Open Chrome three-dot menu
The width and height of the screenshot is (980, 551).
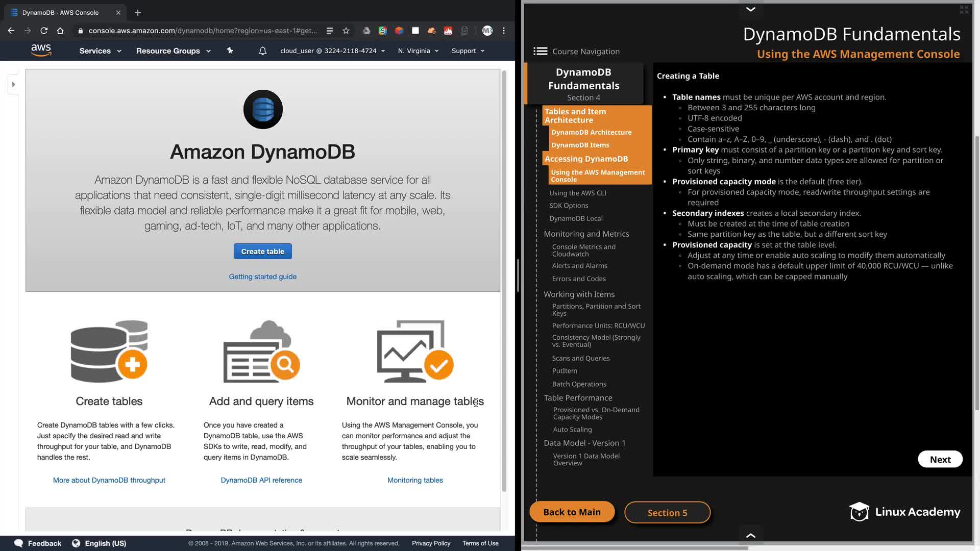pyautogui.click(x=504, y=31)
